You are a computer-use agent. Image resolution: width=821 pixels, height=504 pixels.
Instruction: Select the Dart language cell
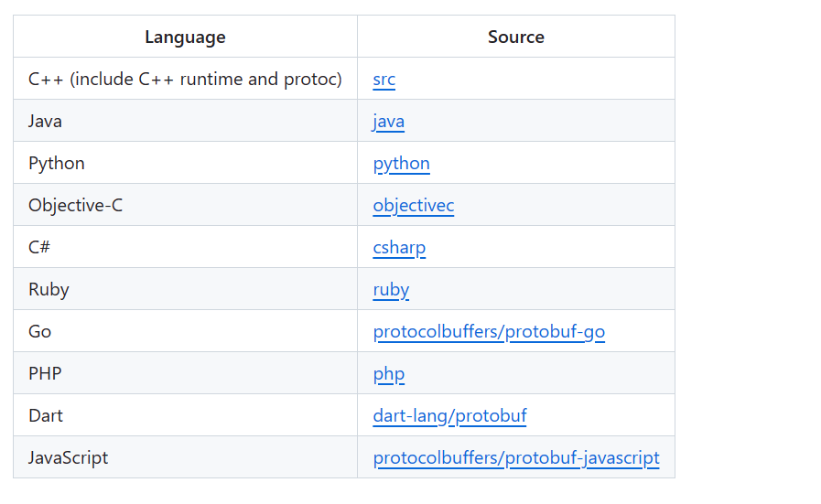click(46, 416)
